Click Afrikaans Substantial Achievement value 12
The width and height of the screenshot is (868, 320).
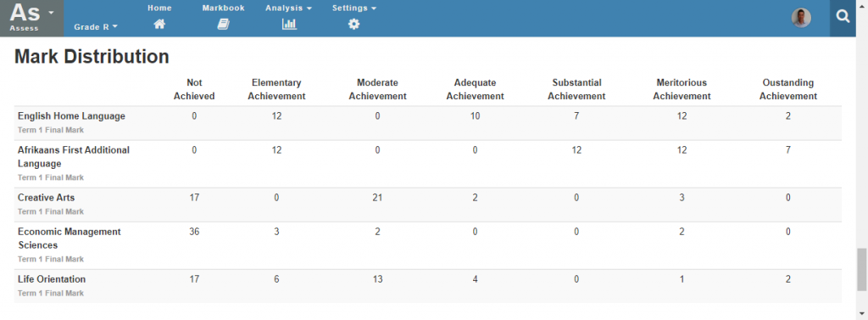coord(576,149)
